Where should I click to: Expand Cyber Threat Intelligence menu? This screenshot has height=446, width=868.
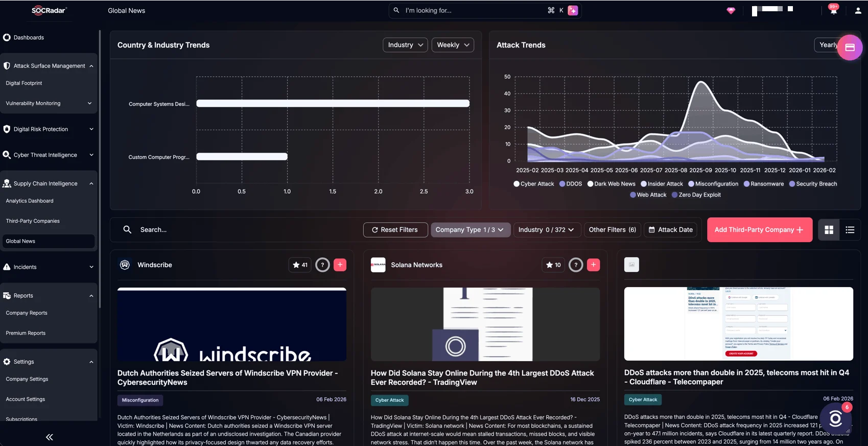(x=49, y=155)
